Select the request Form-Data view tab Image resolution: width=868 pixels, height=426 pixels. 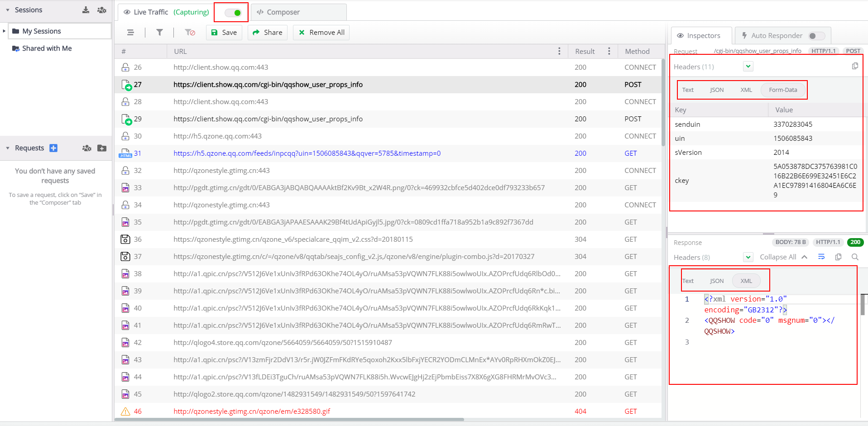(783, 90)
